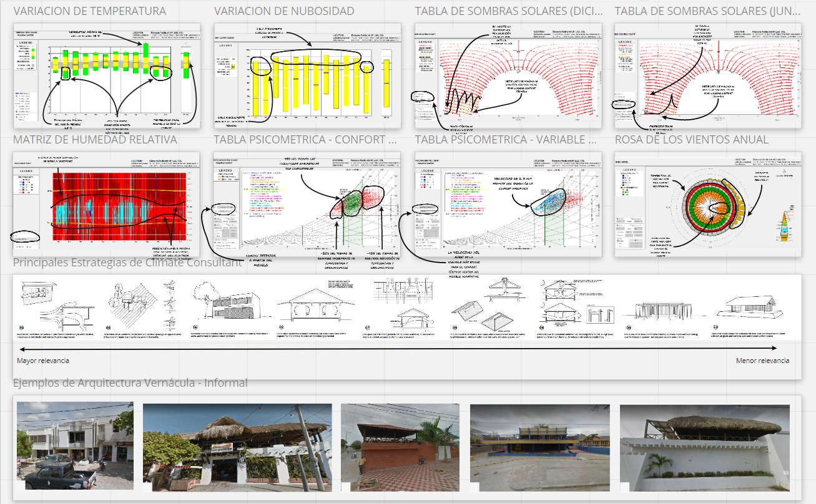Open the ROSA DE LOS VIENTOS ANUAL diagram
Image resolution: width=816 pixels, height=504 pixels.
point(709,203)
